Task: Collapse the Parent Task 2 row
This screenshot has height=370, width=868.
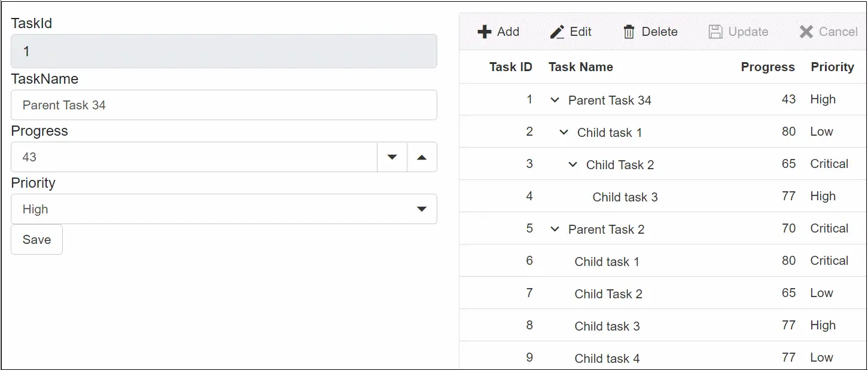Action: 554,229
